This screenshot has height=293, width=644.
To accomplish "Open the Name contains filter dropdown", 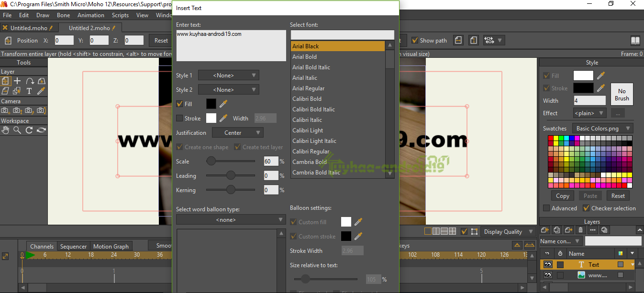I will coord(561,241).
